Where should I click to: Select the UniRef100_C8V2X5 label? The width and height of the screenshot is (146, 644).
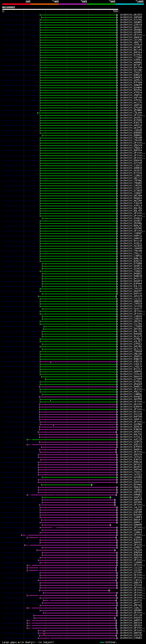131,289
